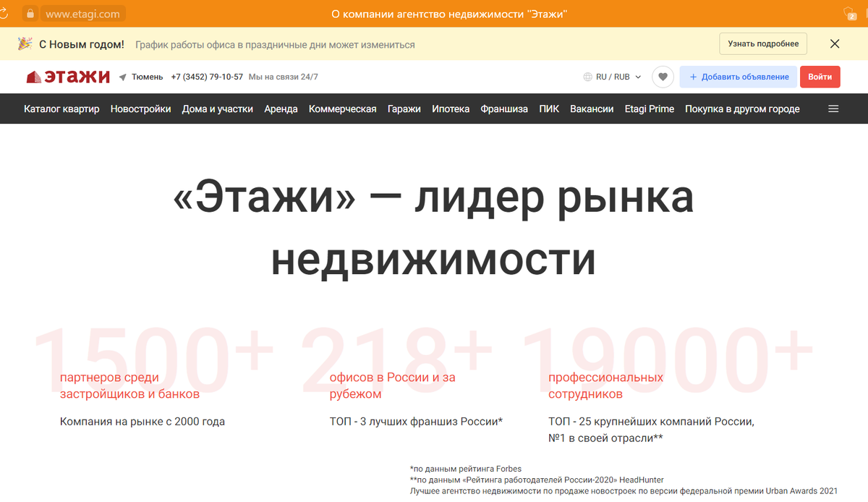Open favorites heart icon
Viewport: 868px width, 502px height.
tap(663, 77)
